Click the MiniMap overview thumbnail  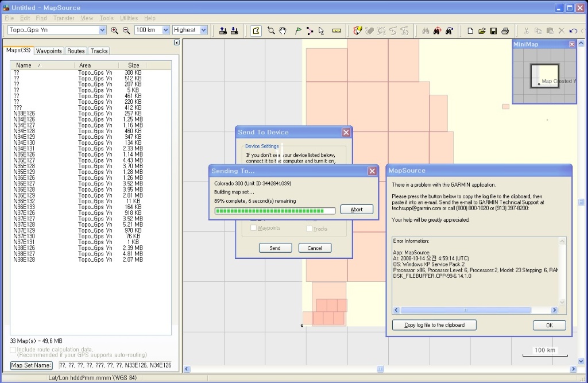pyautogui.click(x=544, y=76)
